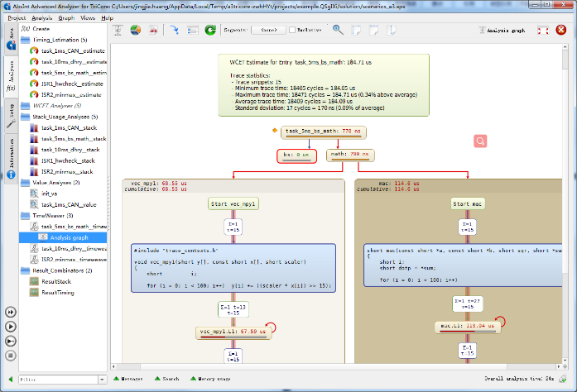
Task: Collapse the TimeWeaver folder
Action: [25, 216]
